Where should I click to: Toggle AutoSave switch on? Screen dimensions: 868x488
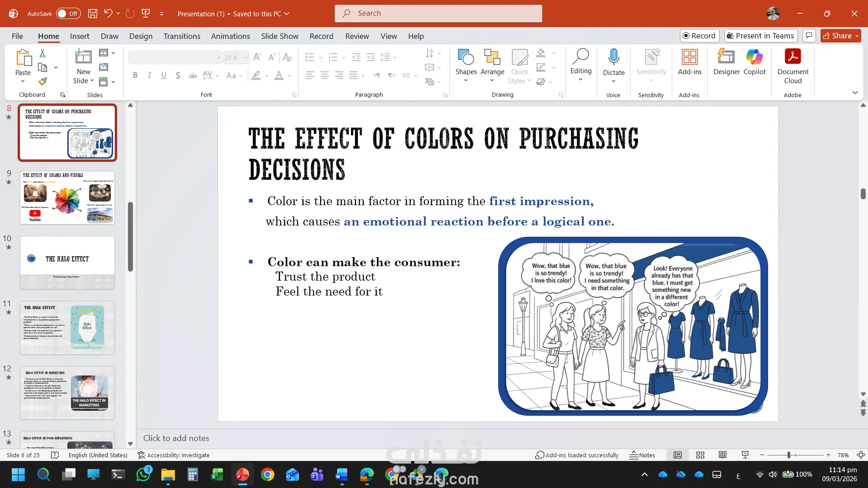point(68,14)
